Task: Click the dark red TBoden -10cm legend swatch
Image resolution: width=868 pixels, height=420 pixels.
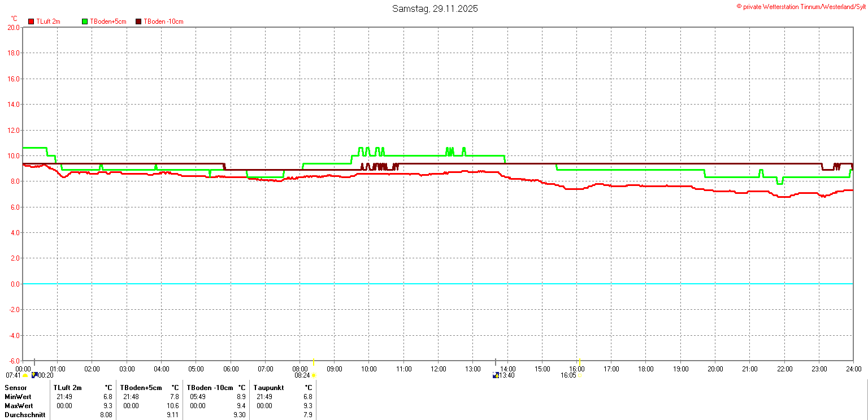Action: (138, 21)
